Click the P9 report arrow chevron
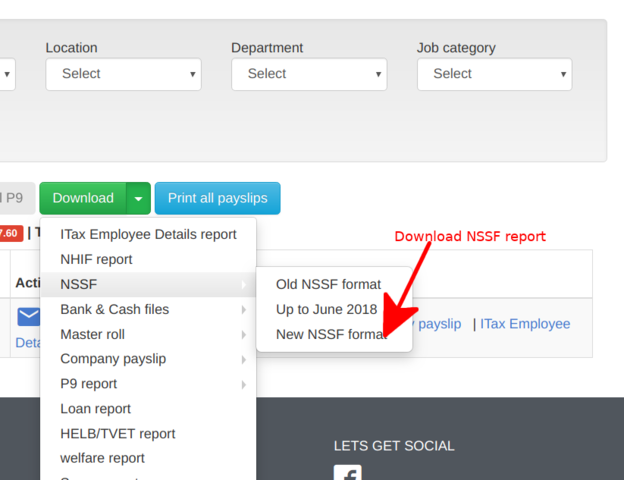This screenshot has width=624, height=480. (244, 384)
